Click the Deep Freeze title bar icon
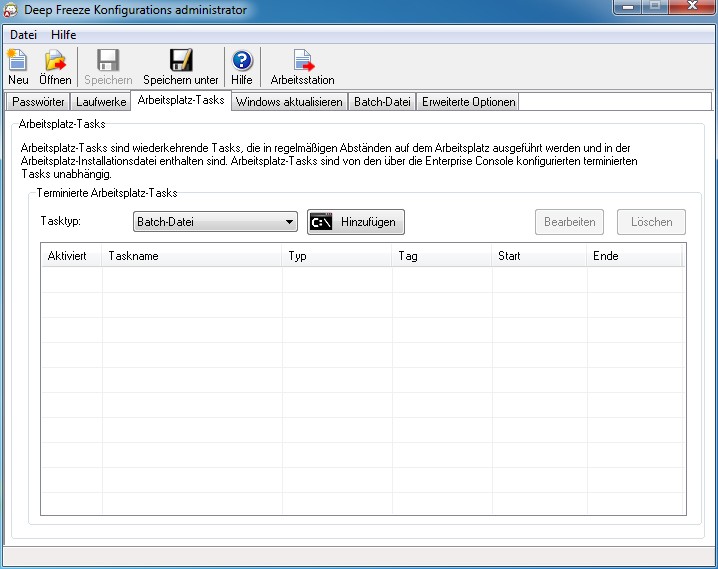The width and height of the screenshot is (718, 569). [x=10, y=10]
